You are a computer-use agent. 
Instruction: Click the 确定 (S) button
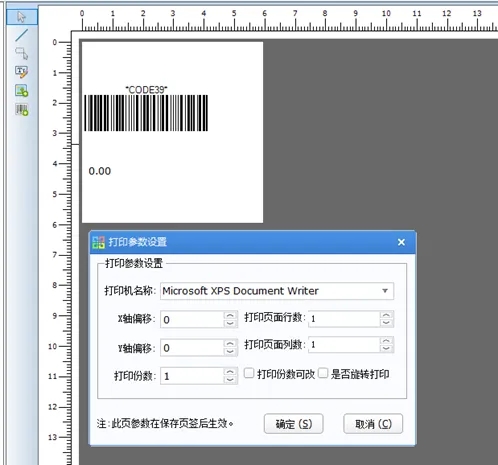point(294,424)
